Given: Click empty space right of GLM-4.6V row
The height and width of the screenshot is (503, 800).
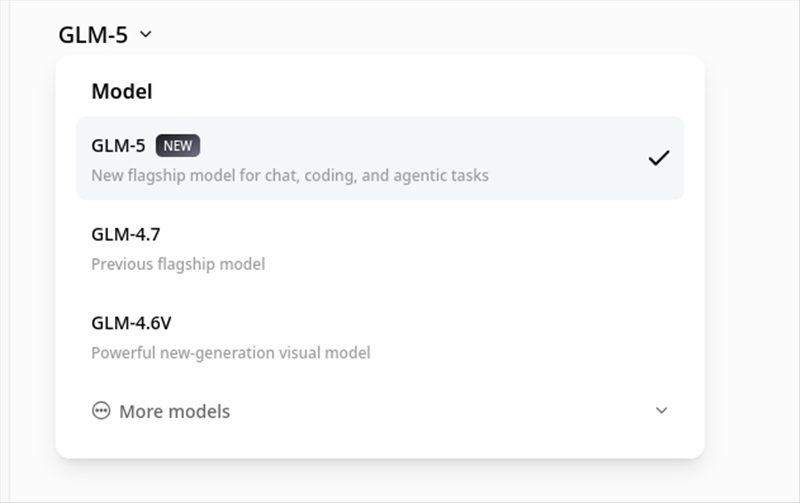Looking at the screenshot, I should click(x=520, y=336).
